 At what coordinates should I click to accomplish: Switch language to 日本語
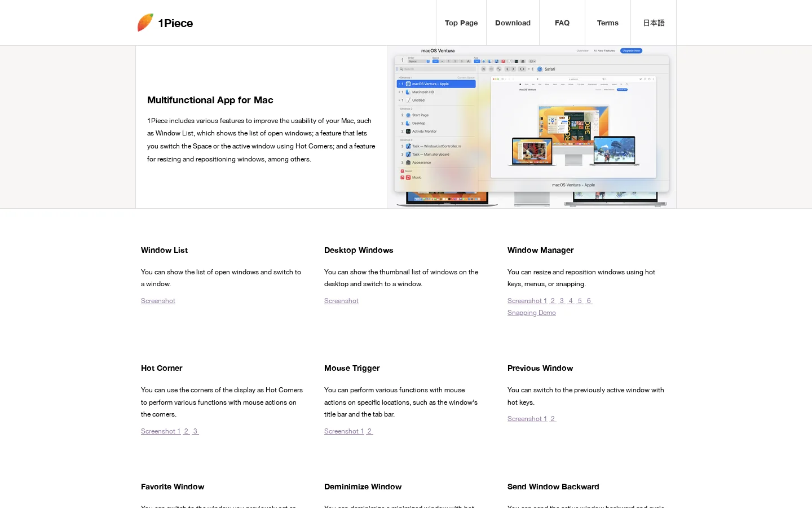click(x=654, y=23)
